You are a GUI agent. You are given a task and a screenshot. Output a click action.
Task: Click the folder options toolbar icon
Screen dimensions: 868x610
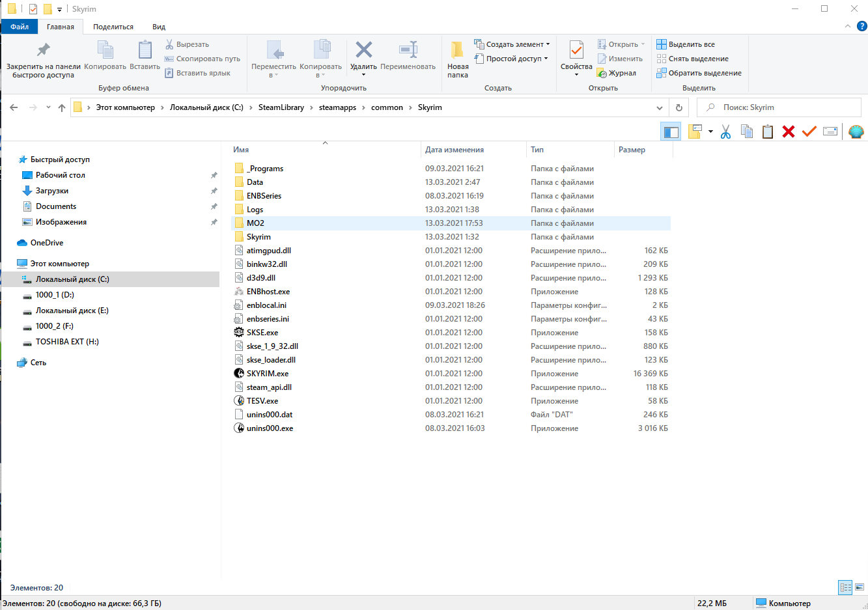(x=695, y=132)
